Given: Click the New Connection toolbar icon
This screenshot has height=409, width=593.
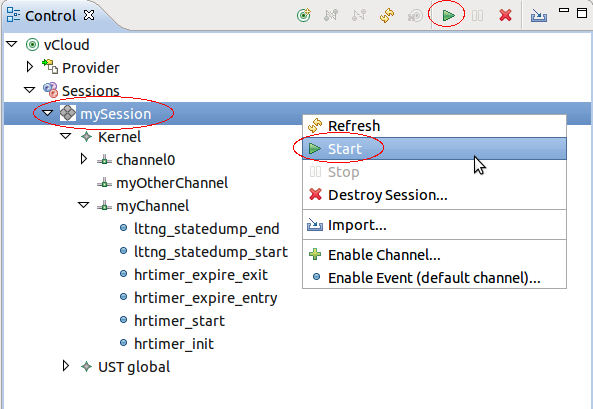Looking at the screenshot, I should pos(304,16).
